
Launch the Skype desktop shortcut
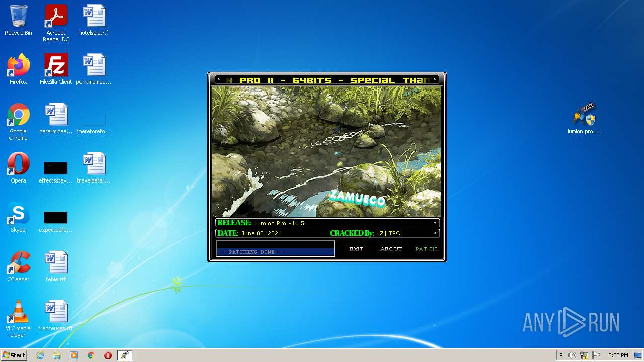click(18, 217)
